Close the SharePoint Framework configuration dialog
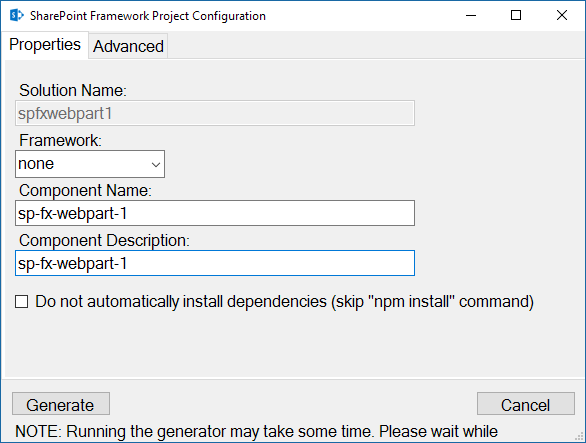Screen dimensions: 586x443 [562, 16]
